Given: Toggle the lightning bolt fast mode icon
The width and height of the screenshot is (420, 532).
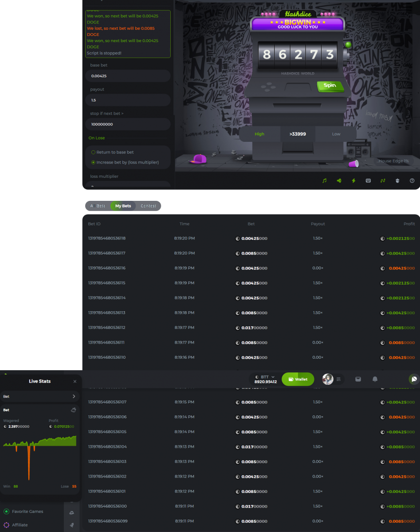Looking at the screenshot, I should click(353, 181).
